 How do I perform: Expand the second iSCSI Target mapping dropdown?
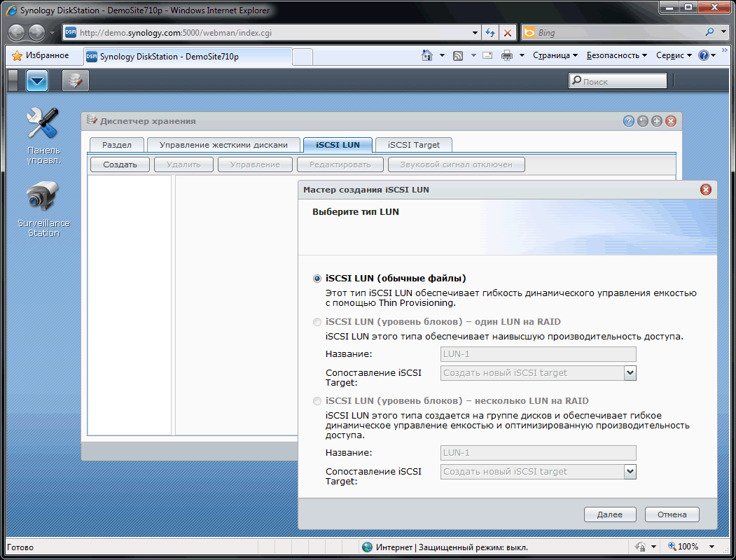tap(630, 472)
